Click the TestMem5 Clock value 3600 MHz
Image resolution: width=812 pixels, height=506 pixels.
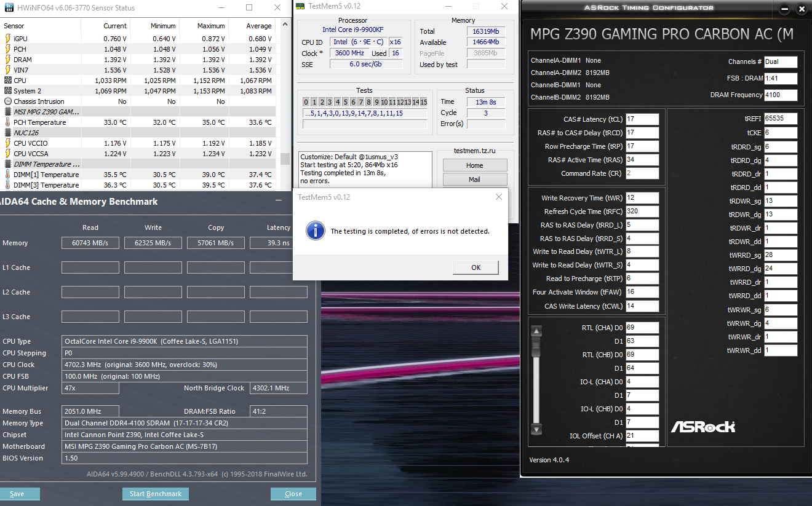pos(350,53)
